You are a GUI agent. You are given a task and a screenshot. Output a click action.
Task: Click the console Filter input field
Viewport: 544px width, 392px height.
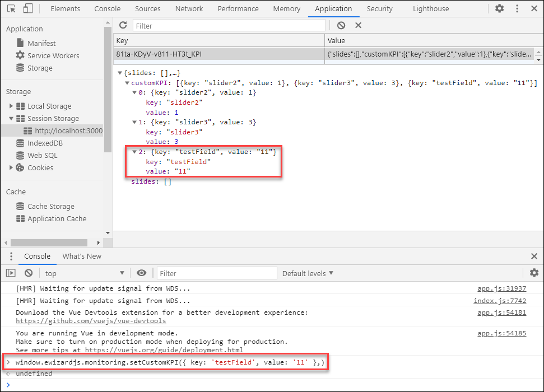pyautogui.click(x=216, y=273)
